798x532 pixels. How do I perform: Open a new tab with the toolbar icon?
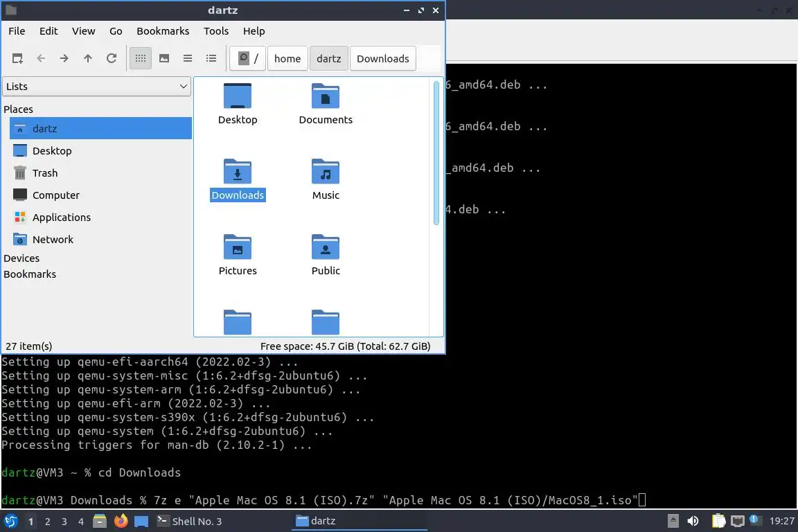click(17, 59)
